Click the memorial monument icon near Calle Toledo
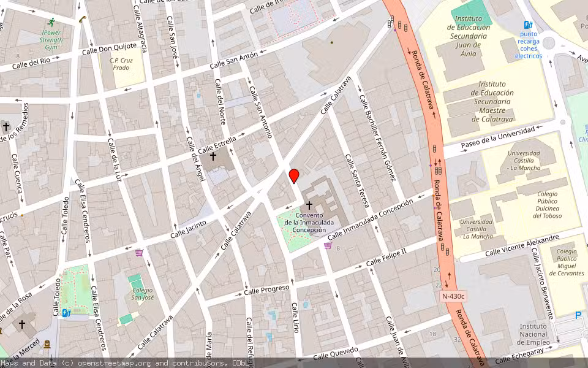Viewport: 588px width, 368px height. [x=47, y=344]
